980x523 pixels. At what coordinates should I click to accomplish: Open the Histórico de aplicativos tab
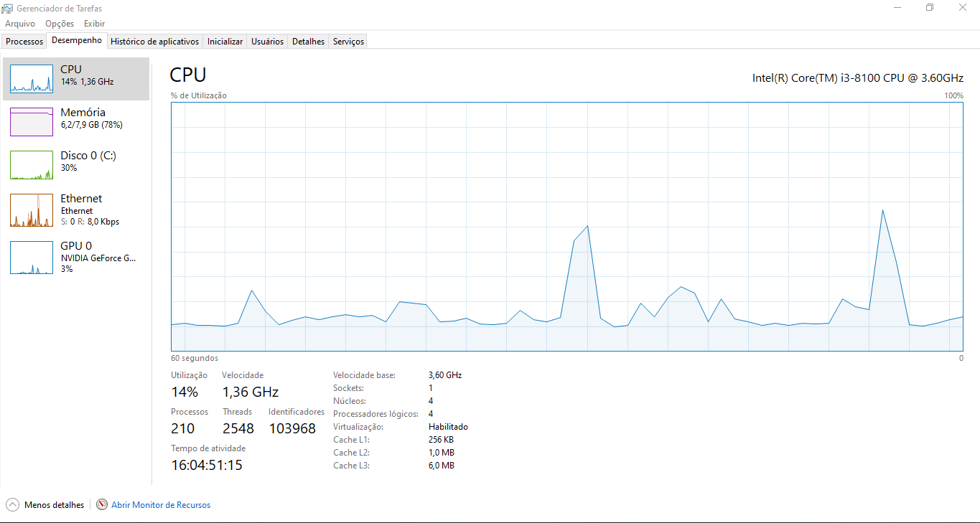(x=154, y=42)
